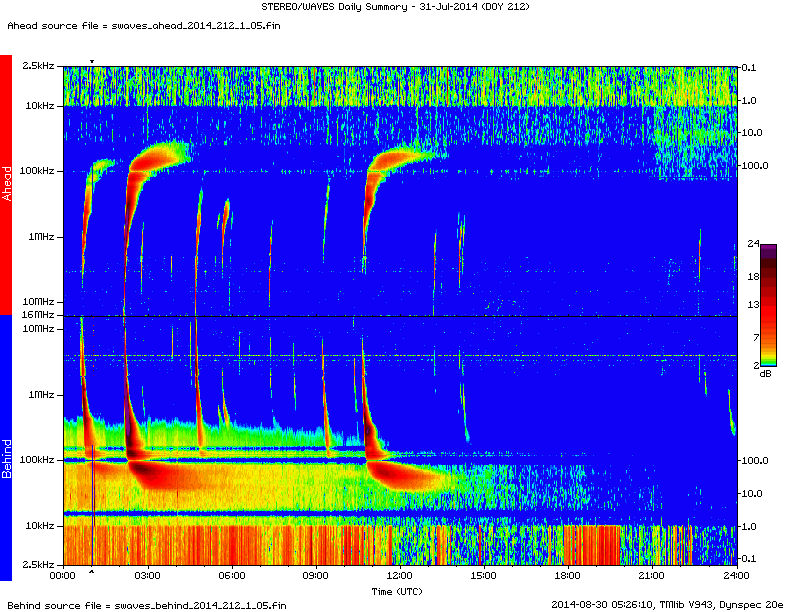792x612 pixels.
Task: Click the "Time (UTC)" axis title
Action: (x=397, y=591)
